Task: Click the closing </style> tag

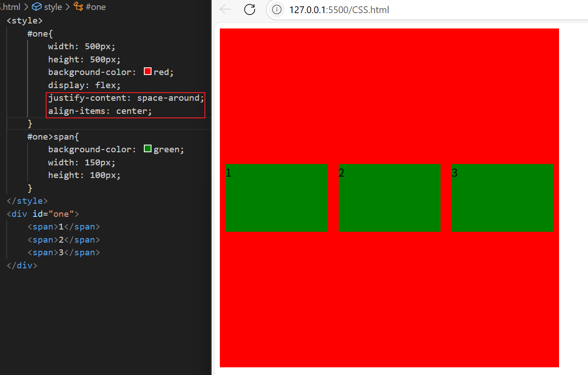Action: tap(27, 201)
